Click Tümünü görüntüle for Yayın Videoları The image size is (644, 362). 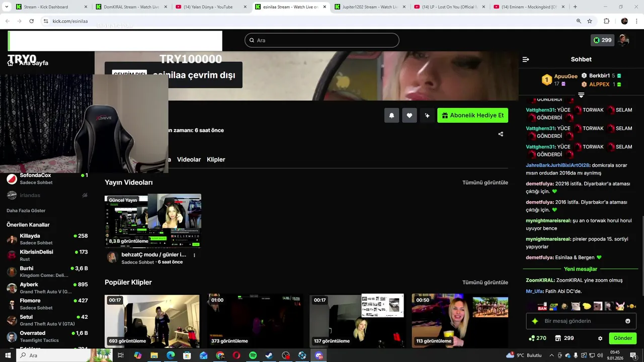click(485, 183)
